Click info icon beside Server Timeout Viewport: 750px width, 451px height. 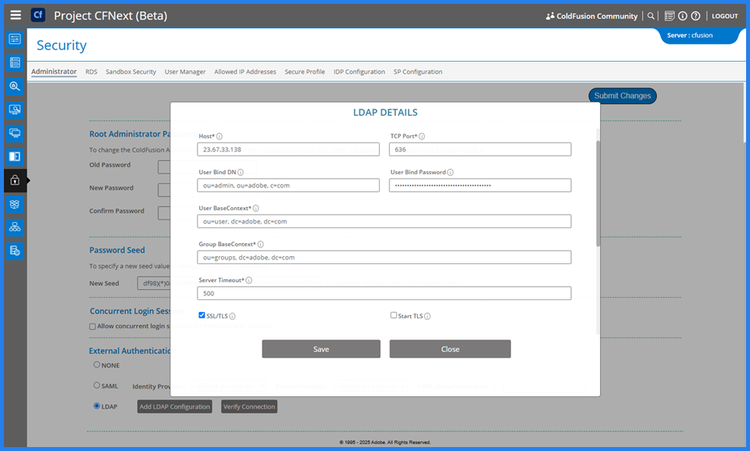pyautogui.click(x=249, y=280)
